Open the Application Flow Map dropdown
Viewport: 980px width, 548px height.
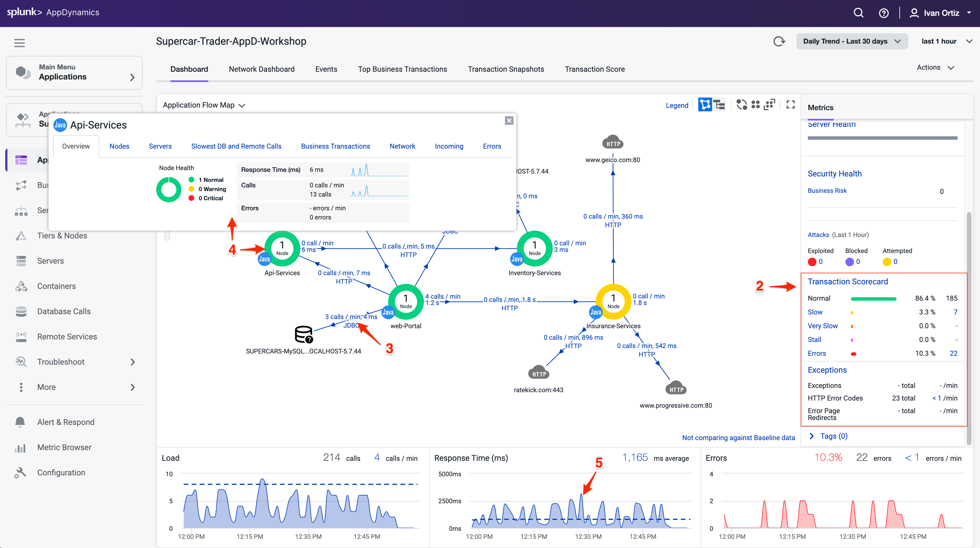pyautogui.click(x=204, y=105)
